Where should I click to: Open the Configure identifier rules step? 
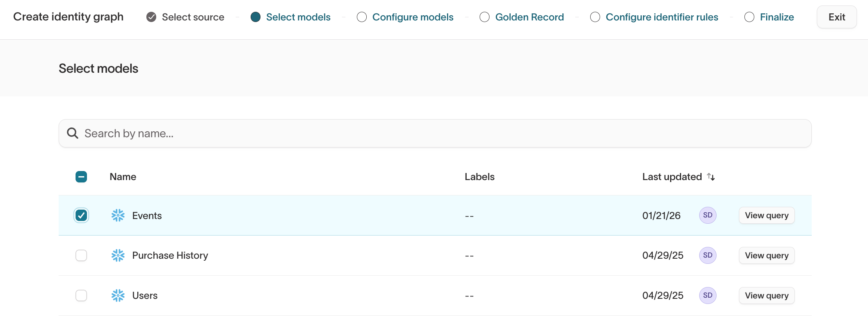click(x=661, y=17)
